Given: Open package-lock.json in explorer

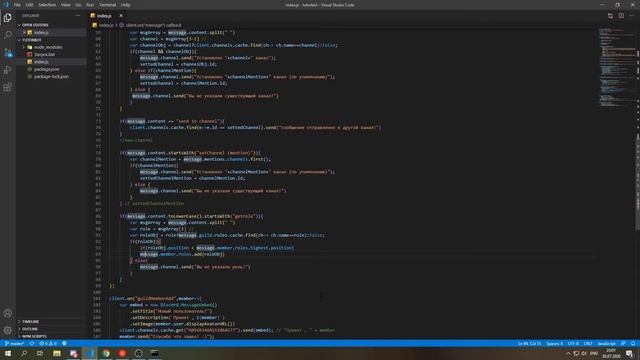Looking at the screenshot, I should [x=51, y=77].
